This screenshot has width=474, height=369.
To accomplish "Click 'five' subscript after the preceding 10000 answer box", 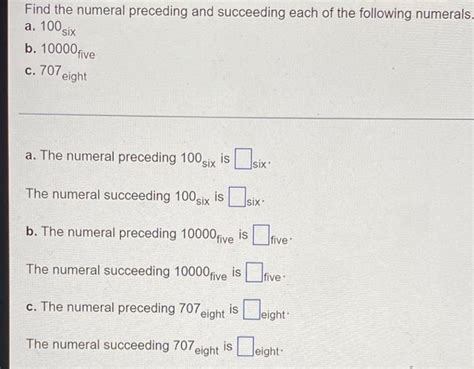I will 279,240.
